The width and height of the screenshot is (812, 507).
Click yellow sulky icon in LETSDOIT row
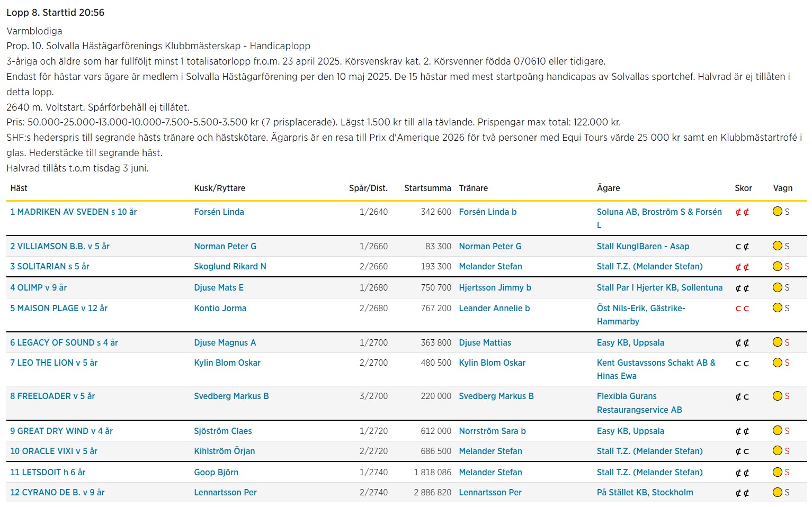(x=778, y=472)
